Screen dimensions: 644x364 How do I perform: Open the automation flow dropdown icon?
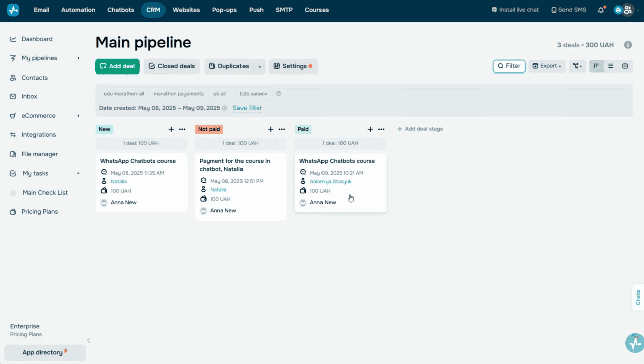pyautogui.click(x=577, y=66)
